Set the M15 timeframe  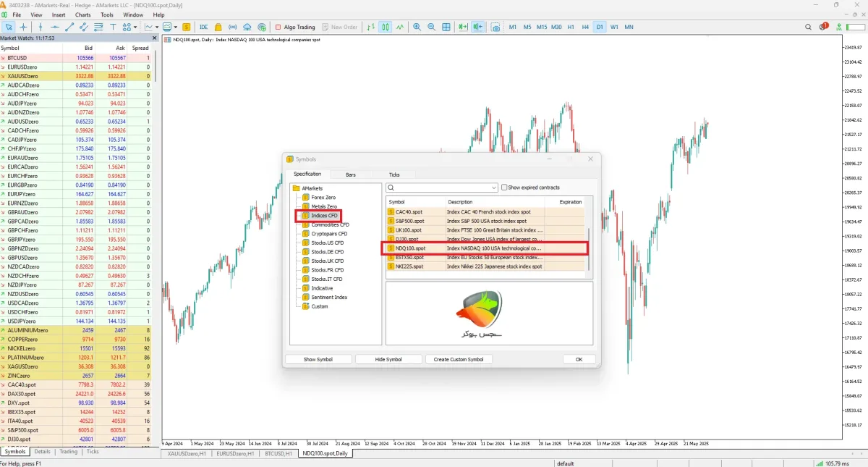click(542, 27)
